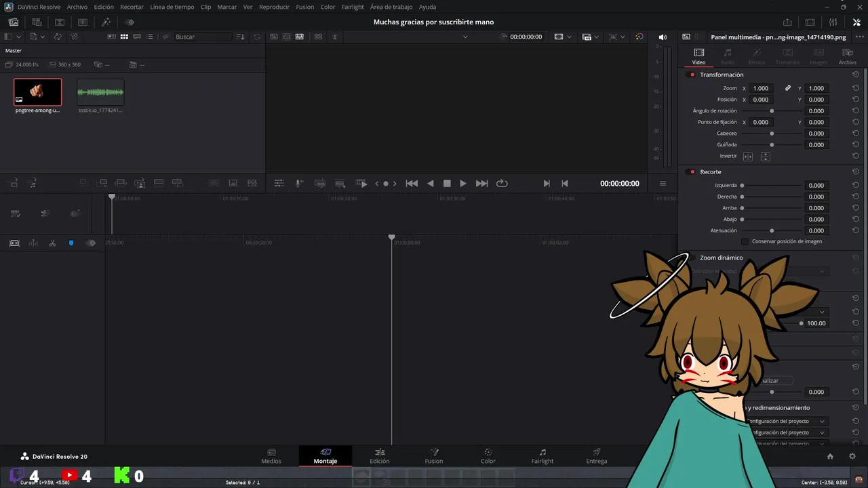The image size is (868, 488).
Task: Open the second Configuración del proyecto dropdown
Action: coord(786,432)
